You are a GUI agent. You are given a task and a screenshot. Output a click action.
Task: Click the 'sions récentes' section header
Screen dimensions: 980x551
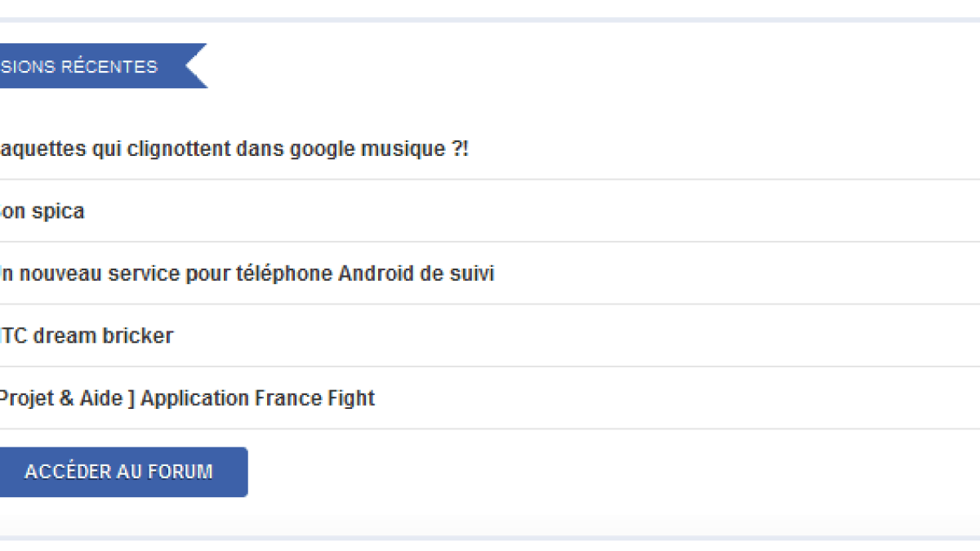coord(79,67)
